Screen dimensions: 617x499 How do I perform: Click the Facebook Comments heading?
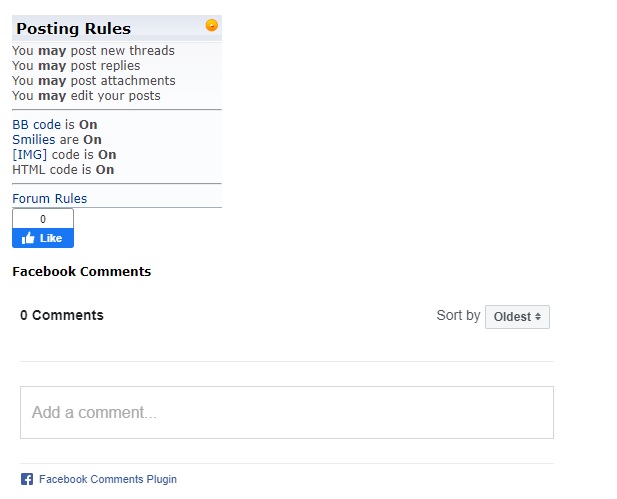[x=81, y=271]
